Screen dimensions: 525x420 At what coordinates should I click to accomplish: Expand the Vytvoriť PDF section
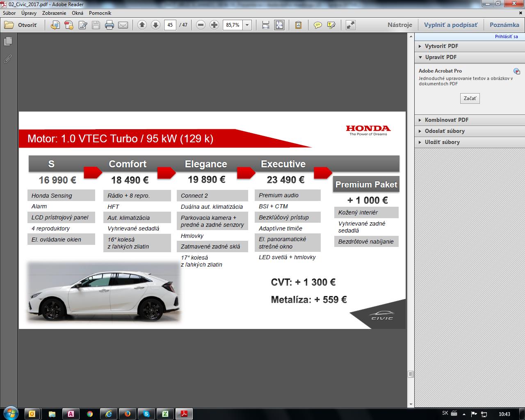(441, 46)
